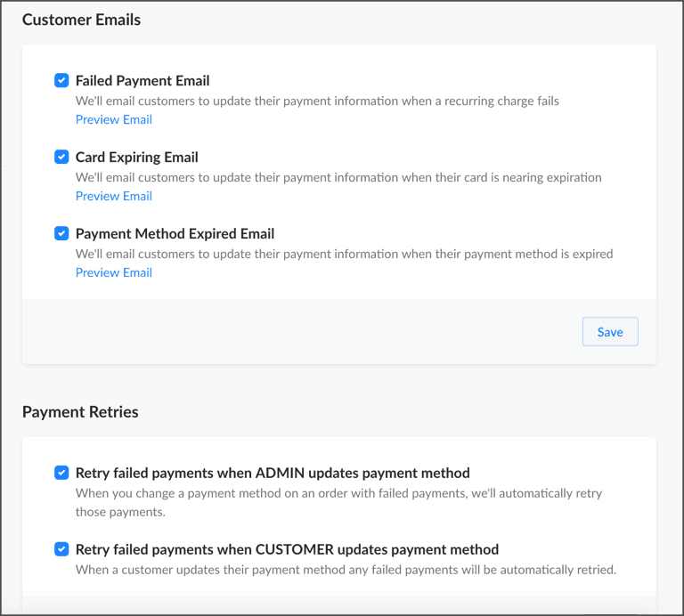Toggle the Payment Method Expired Email checkbox
Image resolution: width=684 pixels, height=616 pixels.
[61, 233]
